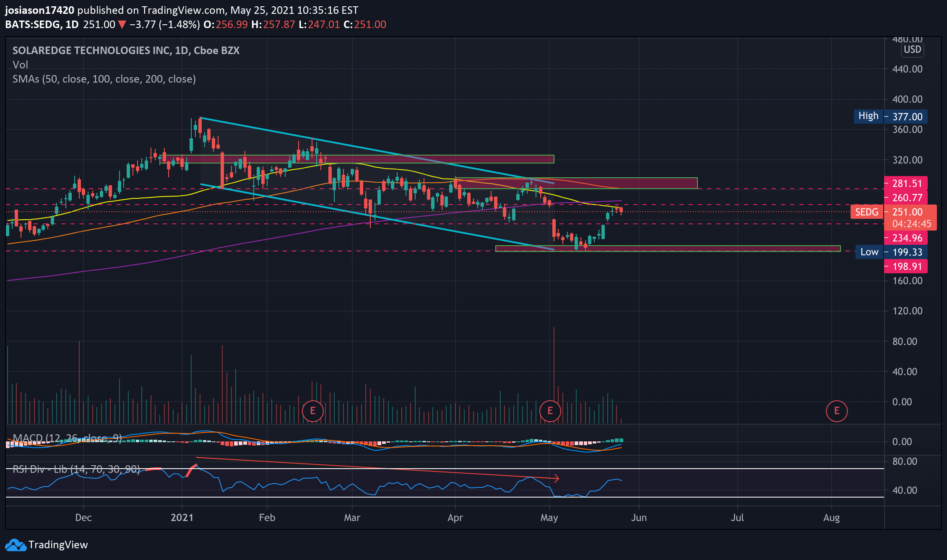Image resolution: width=947 pixels, height=560 pixels.
Task: Click the Jun label on time axis
Action: pyautogui.click(x=639, y=518)
